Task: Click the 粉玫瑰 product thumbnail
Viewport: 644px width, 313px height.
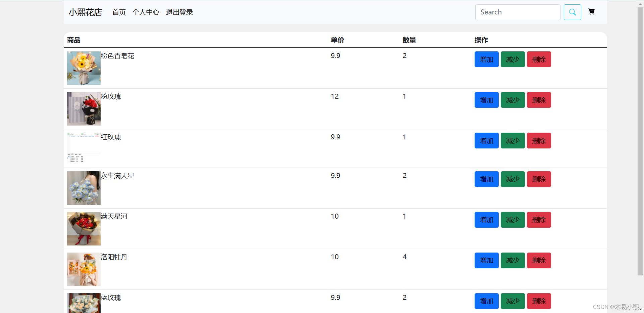Action: [84, 109]
